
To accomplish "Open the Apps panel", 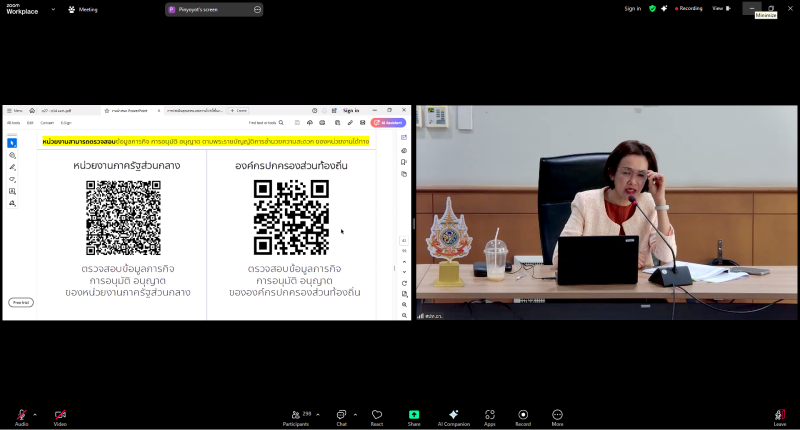I will pos(490,414).
